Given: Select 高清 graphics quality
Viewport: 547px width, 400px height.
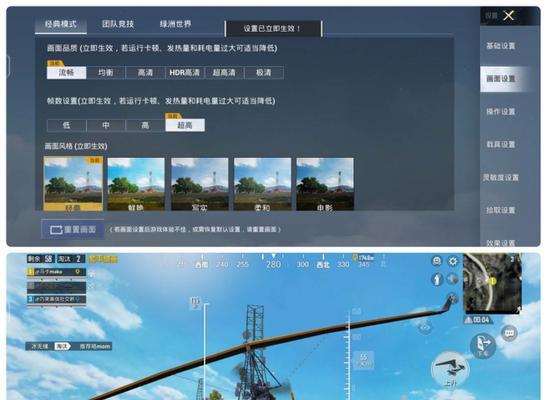Looking at the screenshot, I should (145, 73).
